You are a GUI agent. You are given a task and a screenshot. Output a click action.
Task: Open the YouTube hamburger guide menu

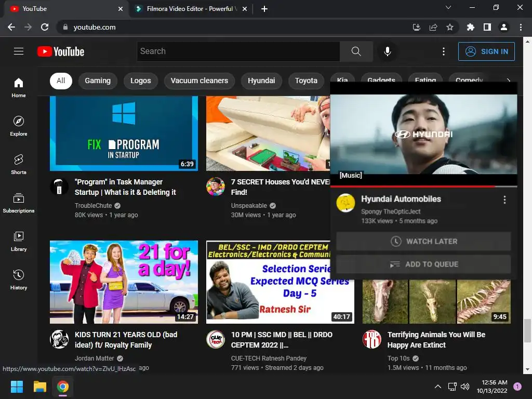(19, 51)
